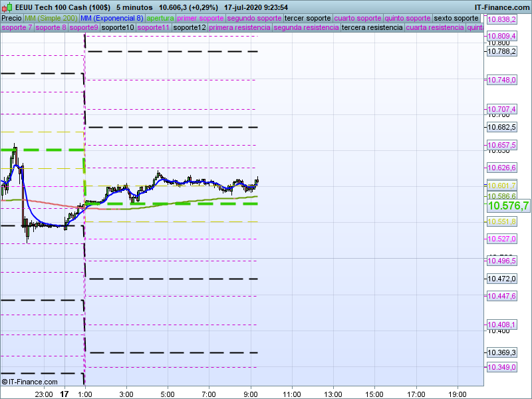Click the 10.472,0 price axis label

(x=501, y=279)
